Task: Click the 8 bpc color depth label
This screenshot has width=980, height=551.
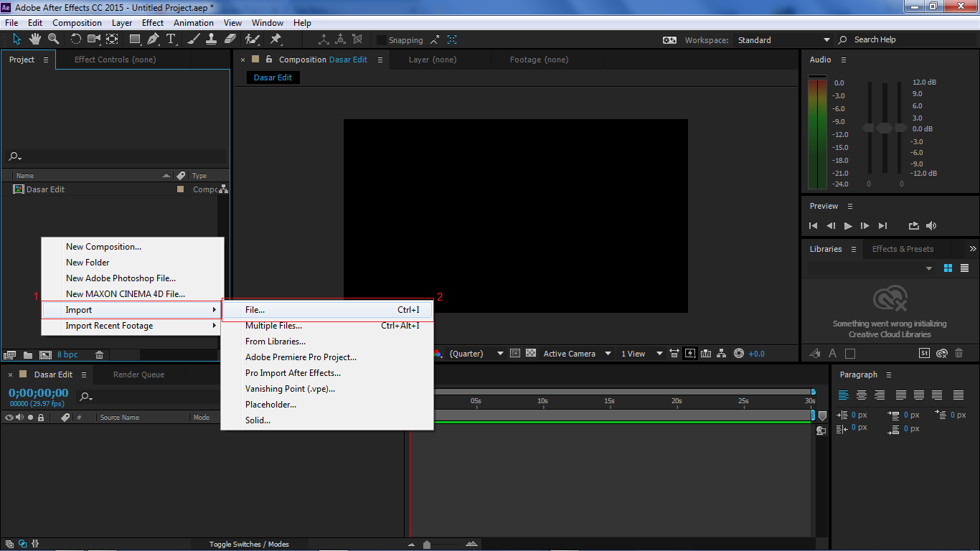Action: [x=67, y=354]
